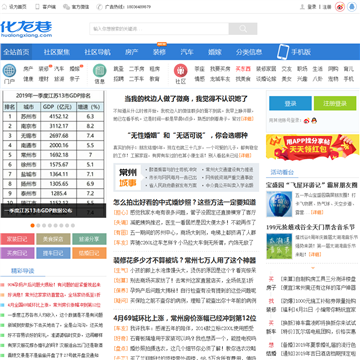
Task: Open the GDP ranking slide image
Action: coord(53,154)
